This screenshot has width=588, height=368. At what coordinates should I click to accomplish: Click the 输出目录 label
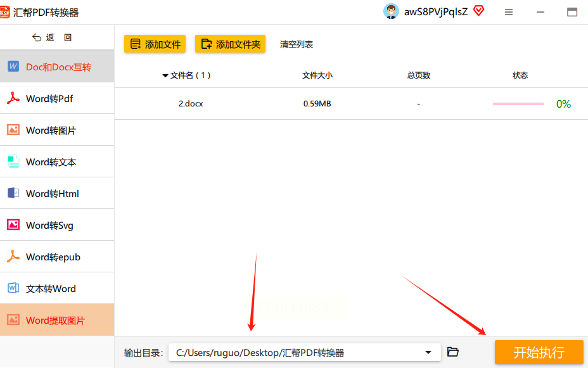coord(143,353)
